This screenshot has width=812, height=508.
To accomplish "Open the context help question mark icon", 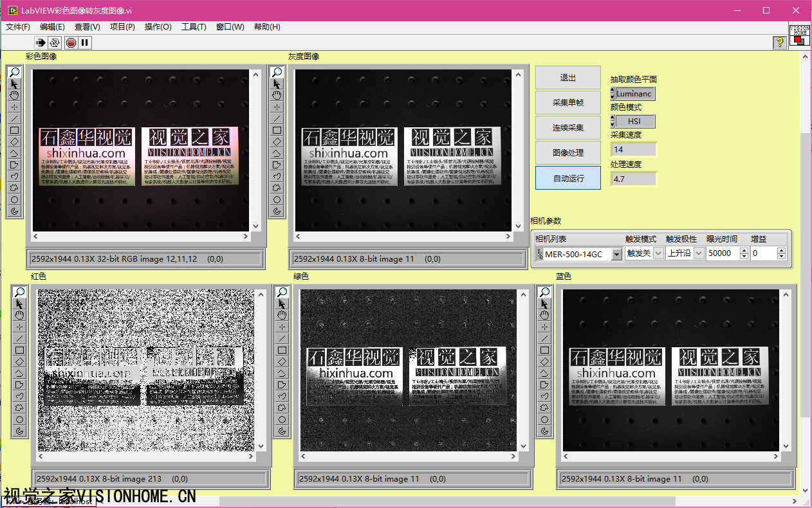I will tap(779, 42).
